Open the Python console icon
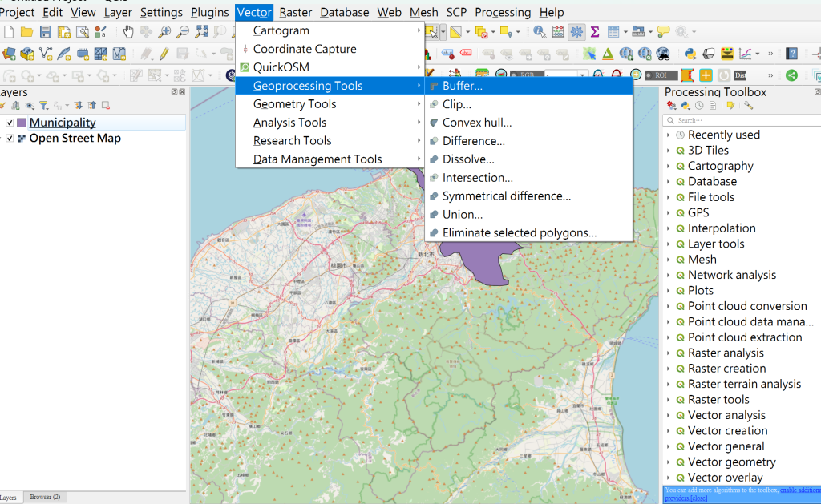 click(x=690, y=54)
